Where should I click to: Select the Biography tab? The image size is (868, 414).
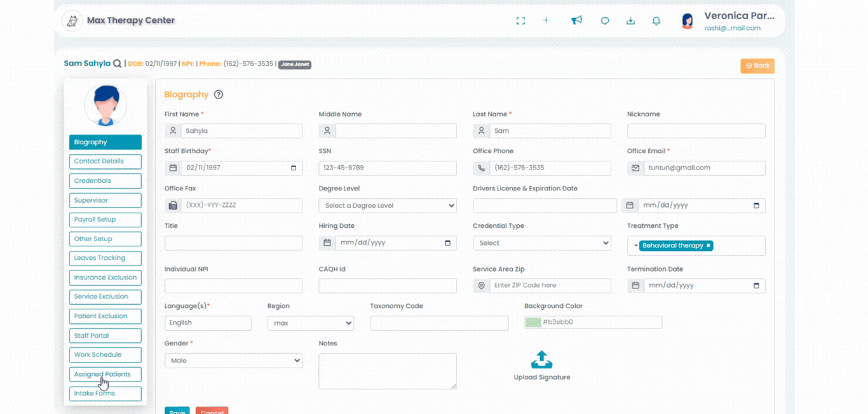coord(105,142)
